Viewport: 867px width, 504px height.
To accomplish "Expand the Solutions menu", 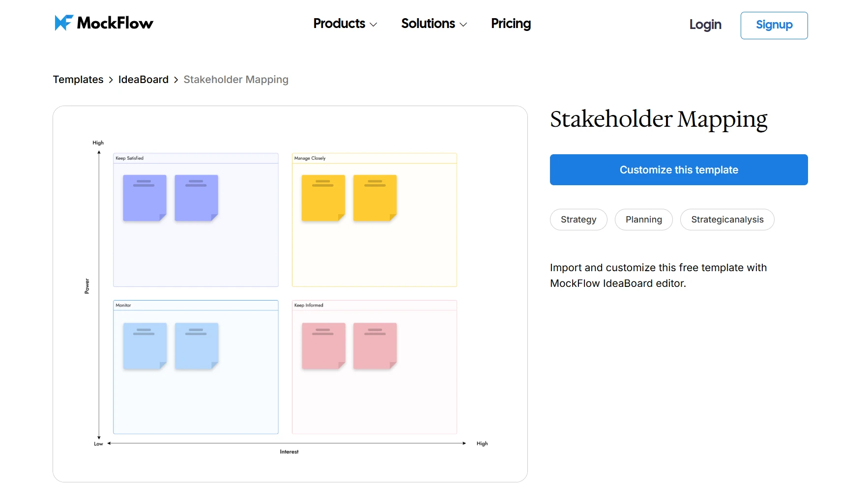I will [x=428, y=23].
